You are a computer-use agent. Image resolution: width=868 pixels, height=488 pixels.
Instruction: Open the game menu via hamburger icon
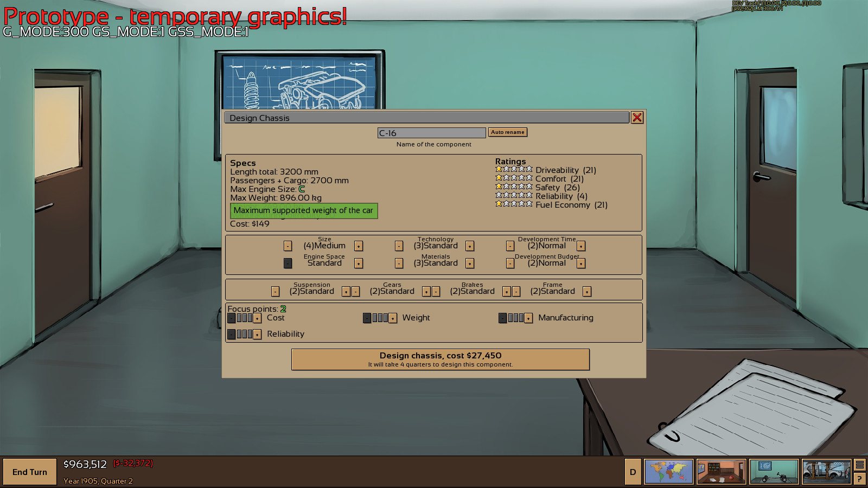point(859,464)
